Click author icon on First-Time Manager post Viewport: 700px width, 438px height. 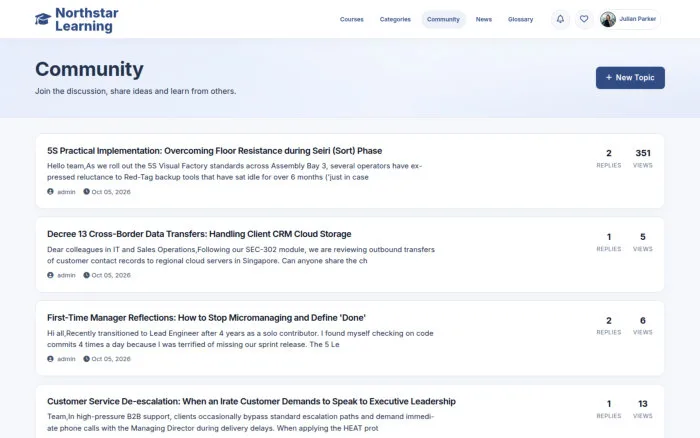pos(50,359)
